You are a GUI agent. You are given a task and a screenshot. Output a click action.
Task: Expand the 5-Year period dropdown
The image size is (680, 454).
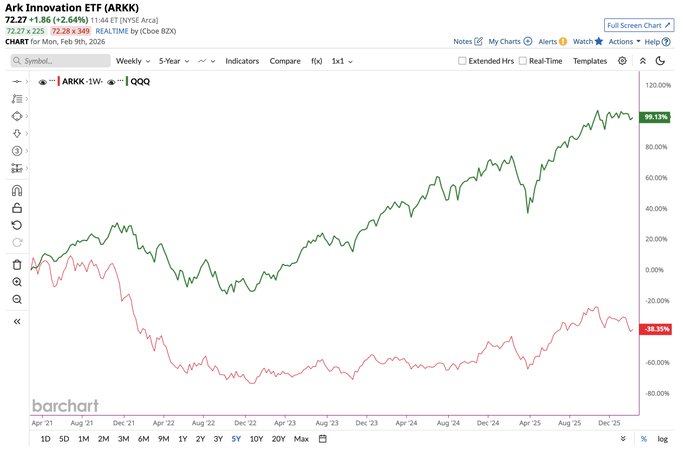(175, 61)
